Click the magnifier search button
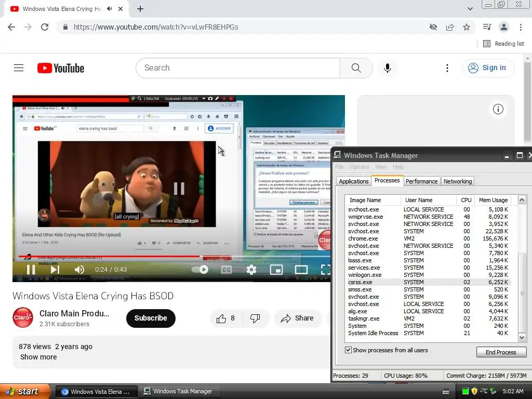The image size is (532, 399). (x=356, y=68)
